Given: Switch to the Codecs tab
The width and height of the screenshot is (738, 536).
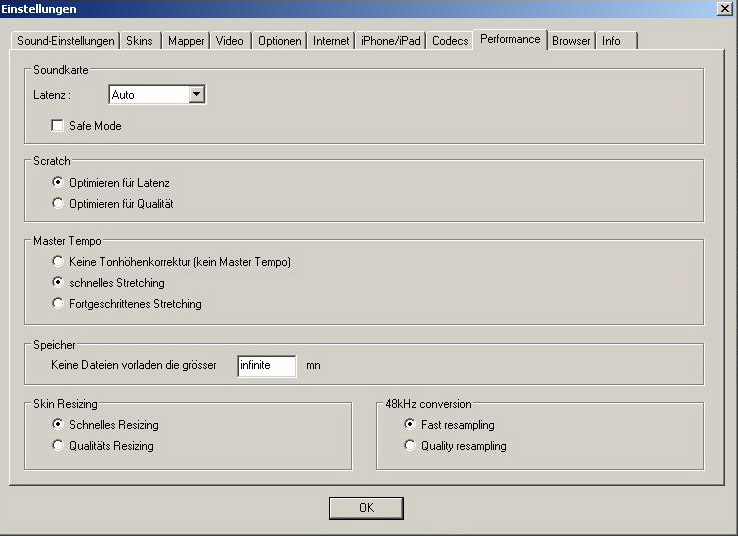Looking at the screenshot, I should coord(450,41).
